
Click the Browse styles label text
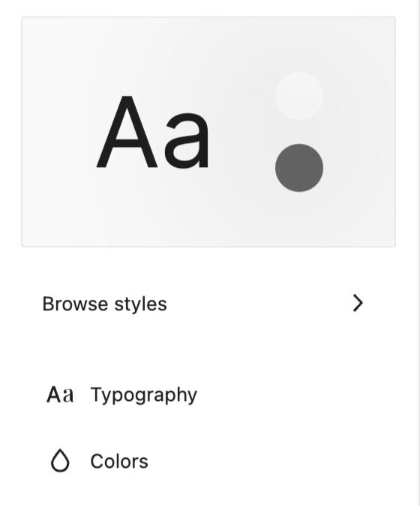(x=104, y=304)
